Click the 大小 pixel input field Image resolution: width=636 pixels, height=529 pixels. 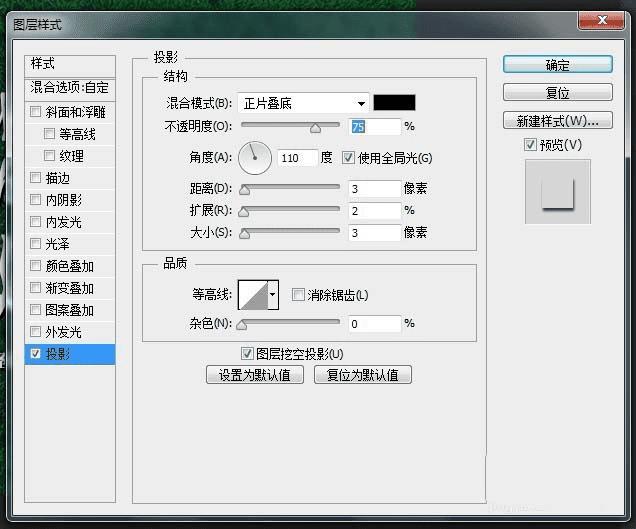tap(374, 233)
